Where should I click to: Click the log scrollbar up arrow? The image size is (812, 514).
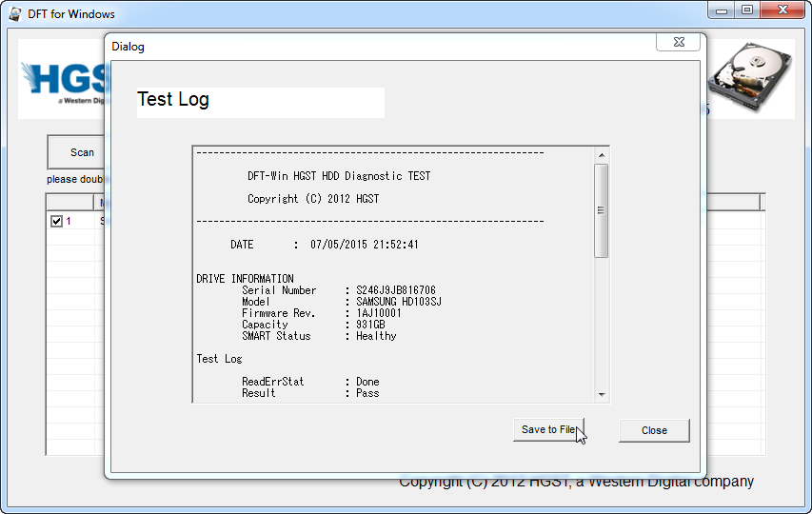pos(602,155)
